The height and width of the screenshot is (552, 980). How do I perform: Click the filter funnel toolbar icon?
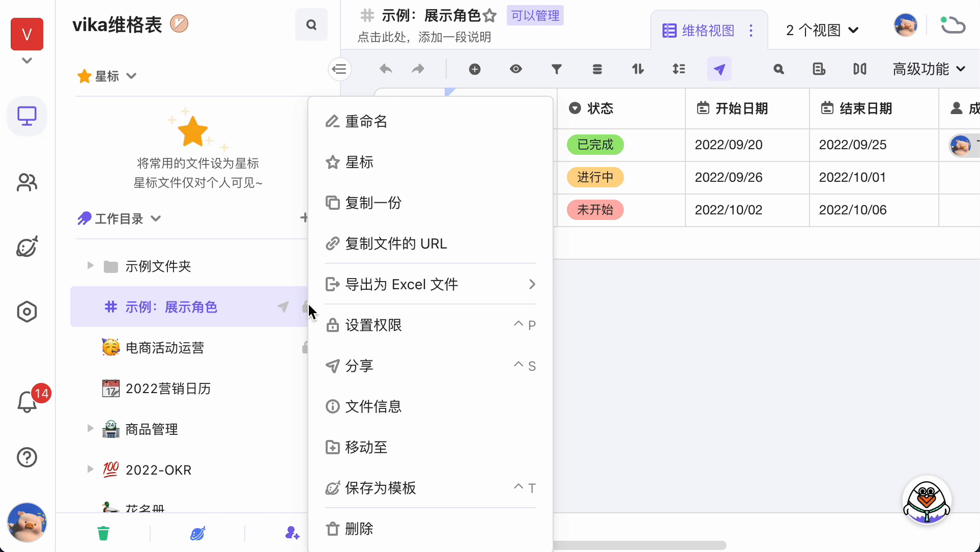tap(557, 69)
